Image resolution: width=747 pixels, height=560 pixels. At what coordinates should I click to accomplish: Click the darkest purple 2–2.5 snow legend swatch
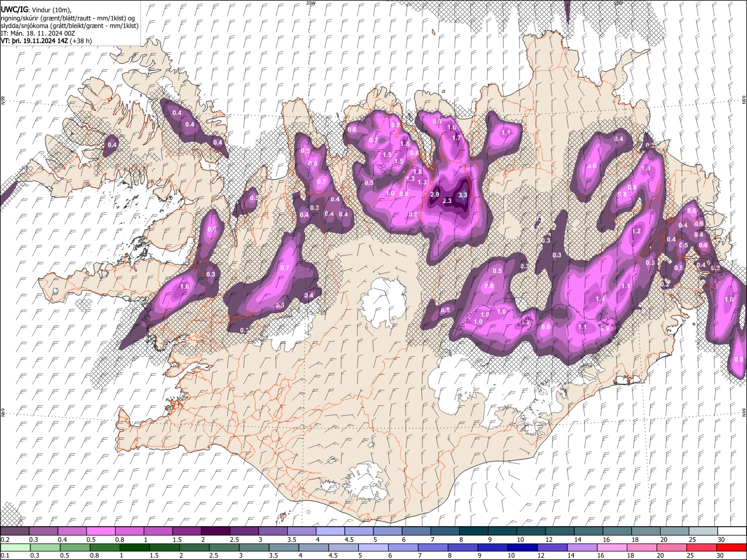tap(216, 531)
